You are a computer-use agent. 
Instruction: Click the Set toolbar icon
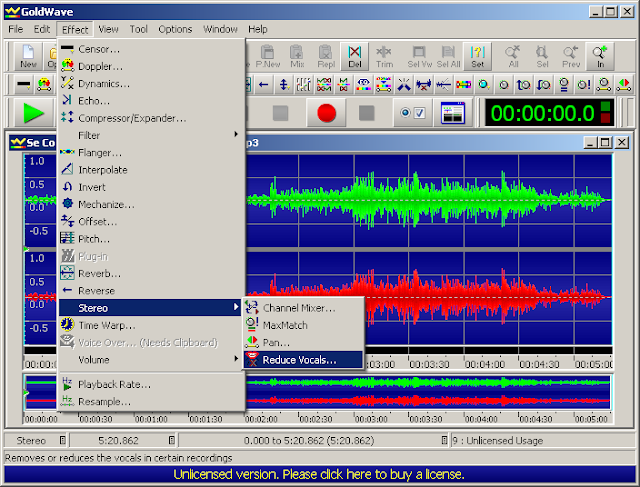coord(478,56)
